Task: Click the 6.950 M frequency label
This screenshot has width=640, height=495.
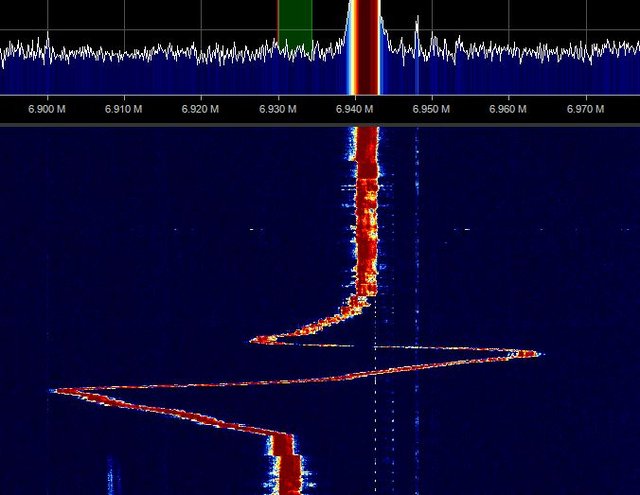Action: [431, 109]
